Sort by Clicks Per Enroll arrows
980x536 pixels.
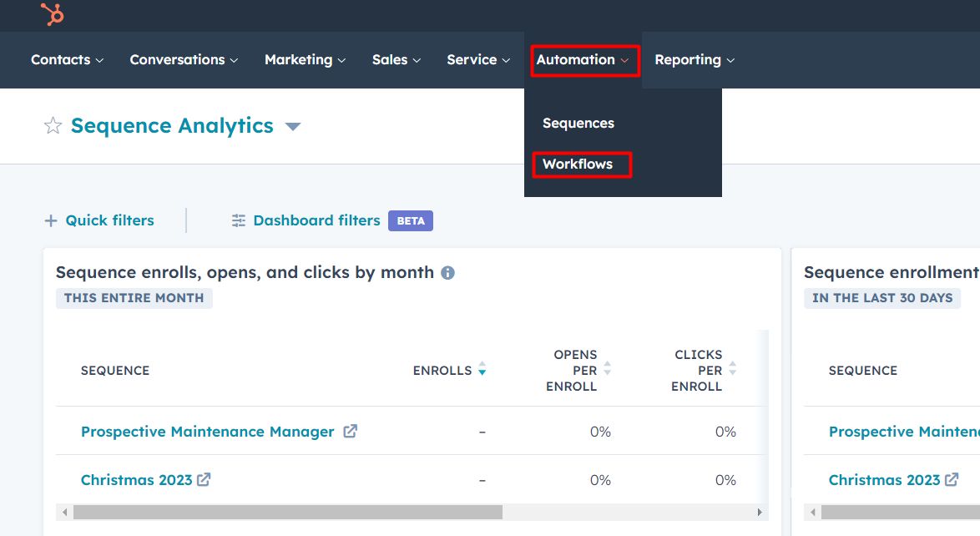[733, 369]
